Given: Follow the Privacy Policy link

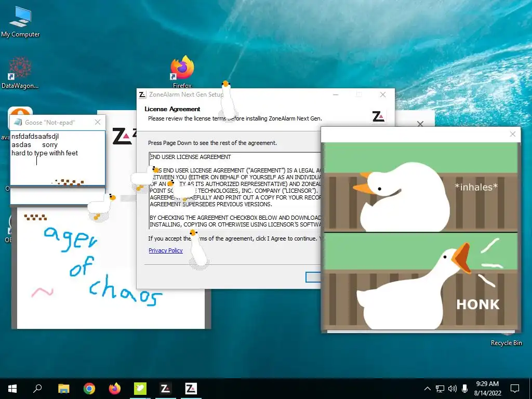Looking at the screenshot, I should [166, 250].
